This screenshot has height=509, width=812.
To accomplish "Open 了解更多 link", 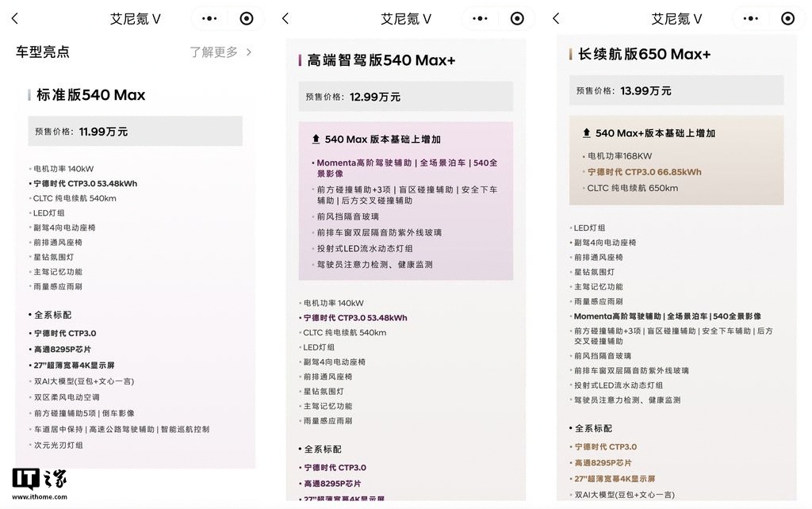I will click(x=213, y=52).
